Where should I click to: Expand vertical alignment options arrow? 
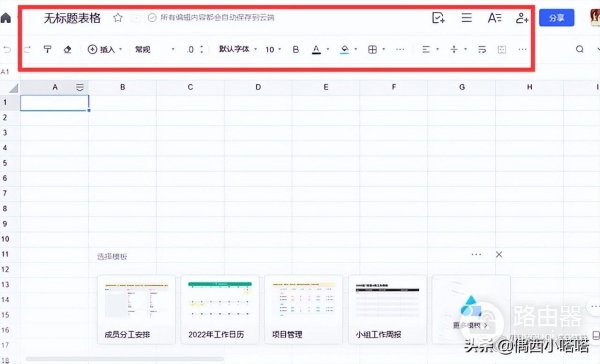[465, 49]
